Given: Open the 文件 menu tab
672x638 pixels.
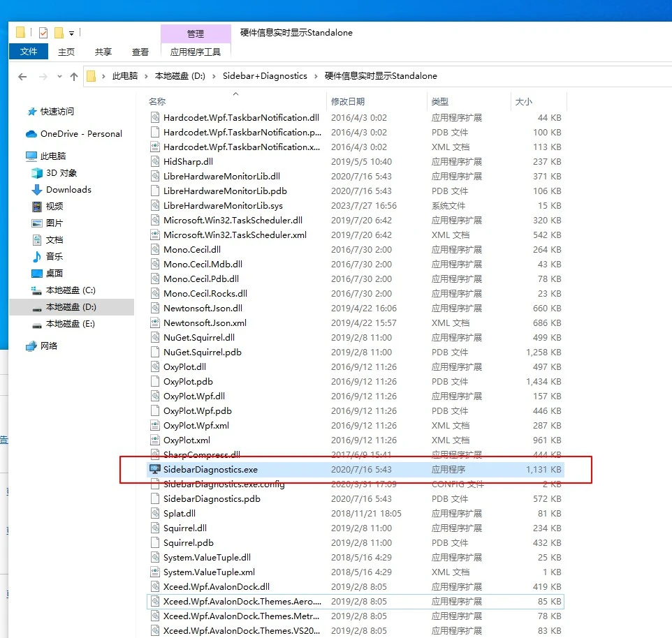Looking at the screenshot, I should (29, 52).
